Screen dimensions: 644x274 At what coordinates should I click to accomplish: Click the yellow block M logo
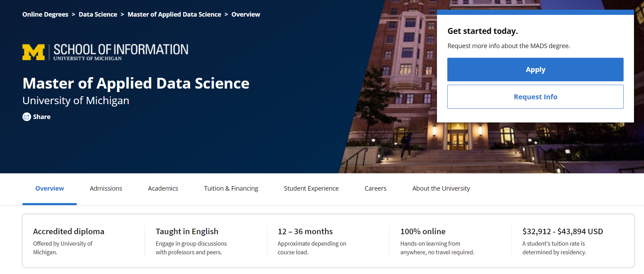34,52
